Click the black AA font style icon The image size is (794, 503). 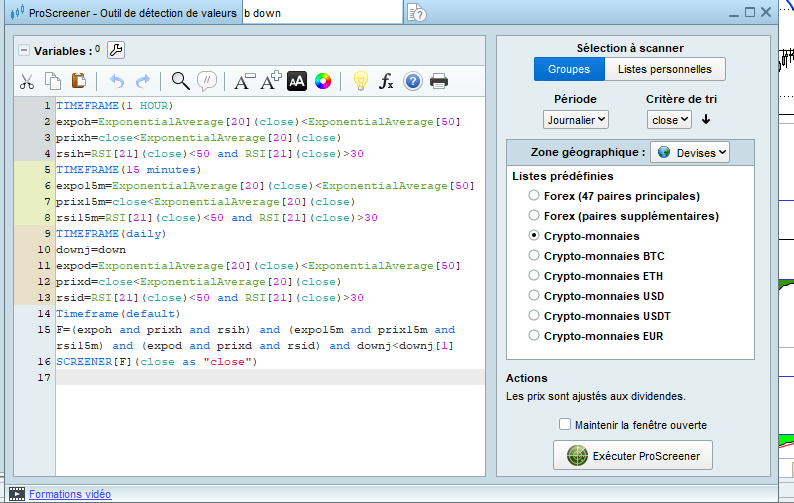(297, 81)
